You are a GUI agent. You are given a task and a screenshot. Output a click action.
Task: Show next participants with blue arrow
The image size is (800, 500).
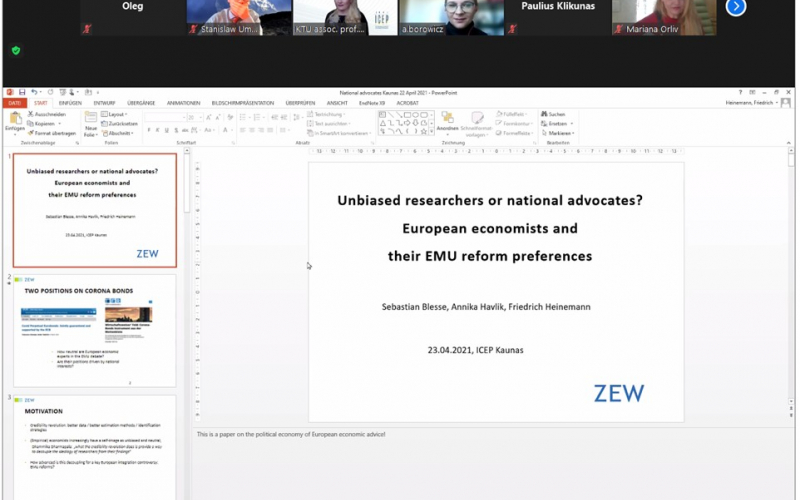736,7
